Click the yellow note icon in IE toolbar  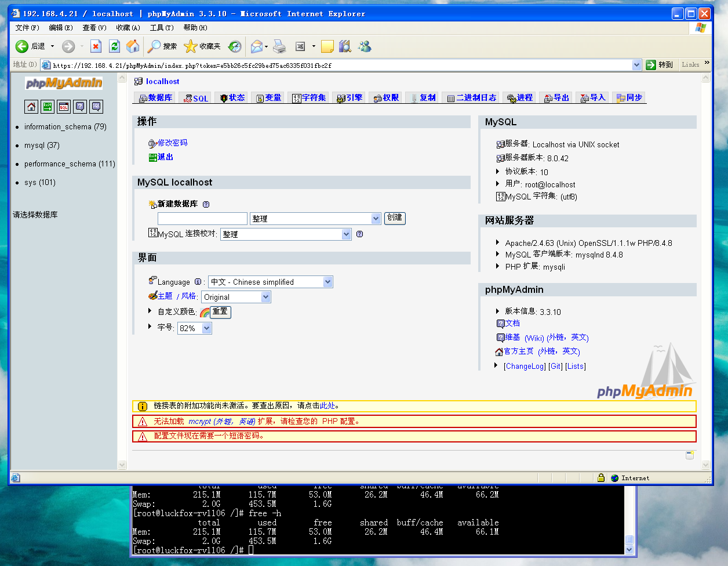(327, 46)
